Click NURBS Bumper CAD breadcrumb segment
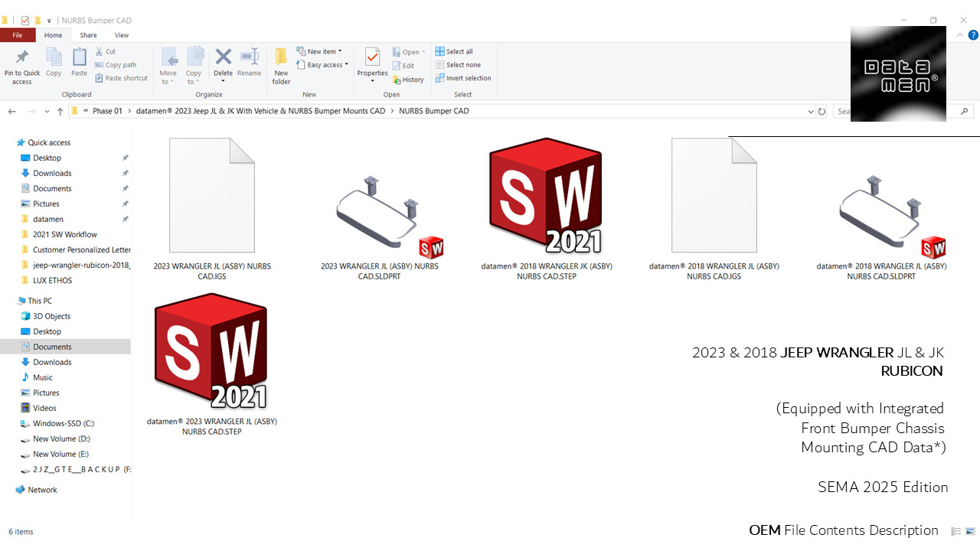This screenshot has width=980, height=551. [434, 111]
